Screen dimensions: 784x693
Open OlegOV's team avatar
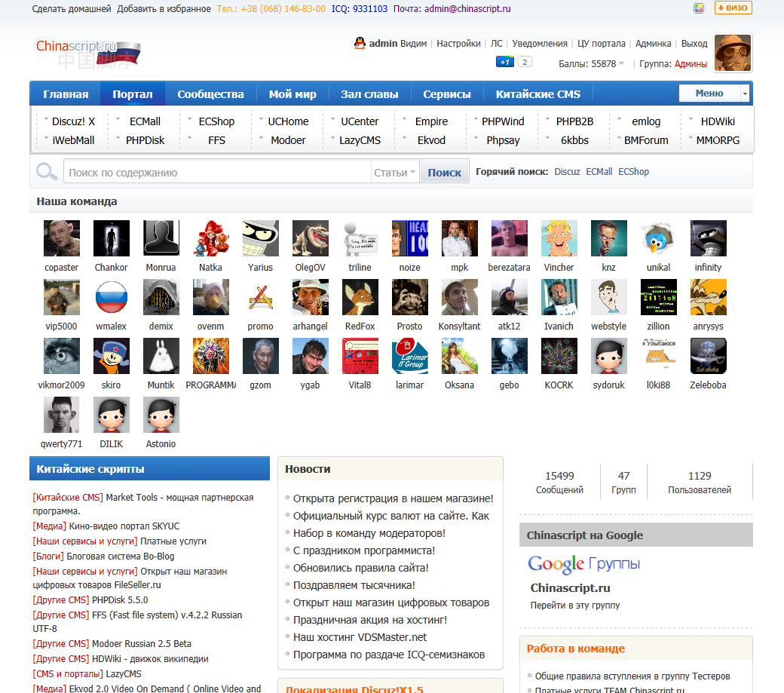310,238
